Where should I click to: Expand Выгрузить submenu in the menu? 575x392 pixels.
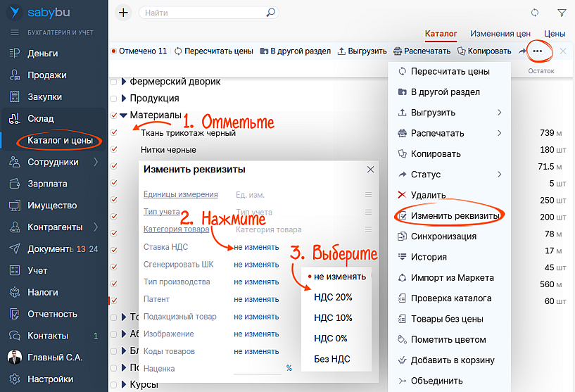pos(499,113)
